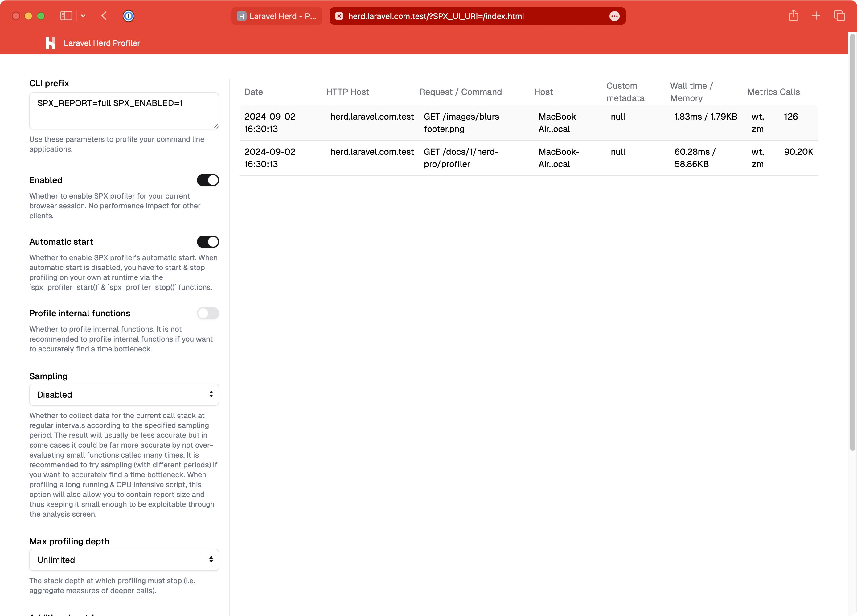Viewport: 857px width, 616px height.
Task: Click the back navigation arrow
Action: (104, 16)
